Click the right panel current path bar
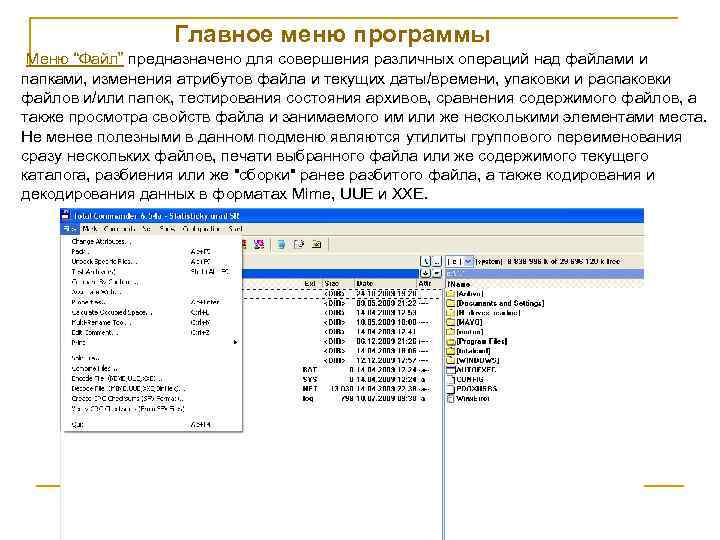Screen dimensions: 720x540 pyautogui.click(x=545, y=274)
